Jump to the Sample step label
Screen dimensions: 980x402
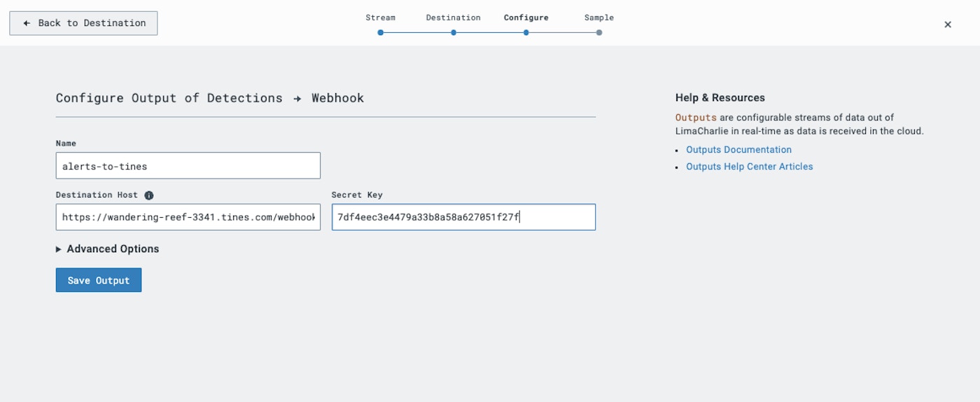[x=598, y=18]
